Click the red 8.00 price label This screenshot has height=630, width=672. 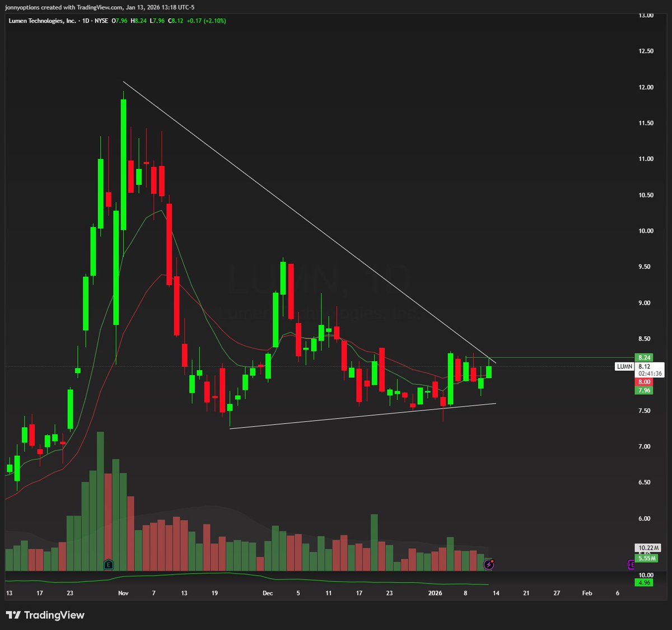click(644, 382)
